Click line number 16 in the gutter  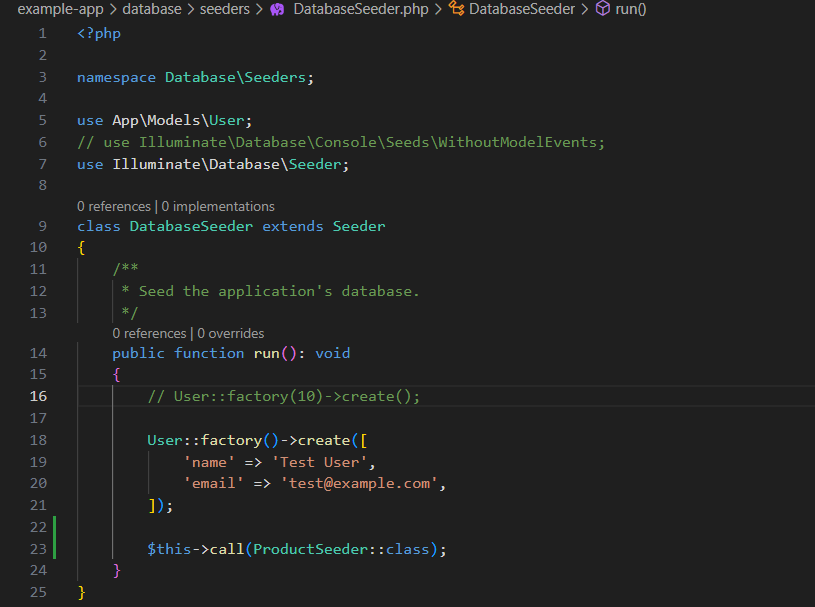38,397
